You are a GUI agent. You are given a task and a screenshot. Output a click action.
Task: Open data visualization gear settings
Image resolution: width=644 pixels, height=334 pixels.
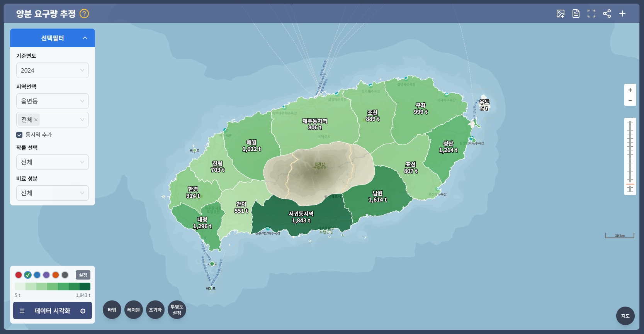(x=83, y=311)
